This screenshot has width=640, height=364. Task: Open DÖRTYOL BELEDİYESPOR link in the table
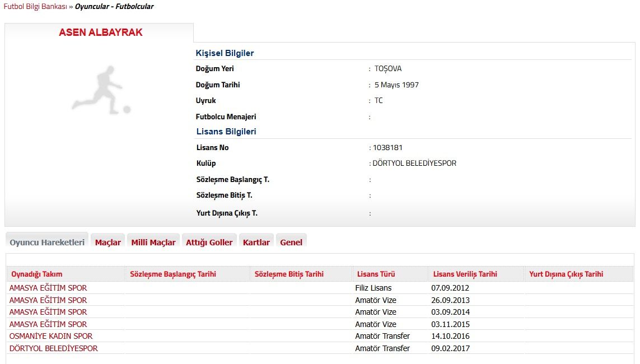53,348
